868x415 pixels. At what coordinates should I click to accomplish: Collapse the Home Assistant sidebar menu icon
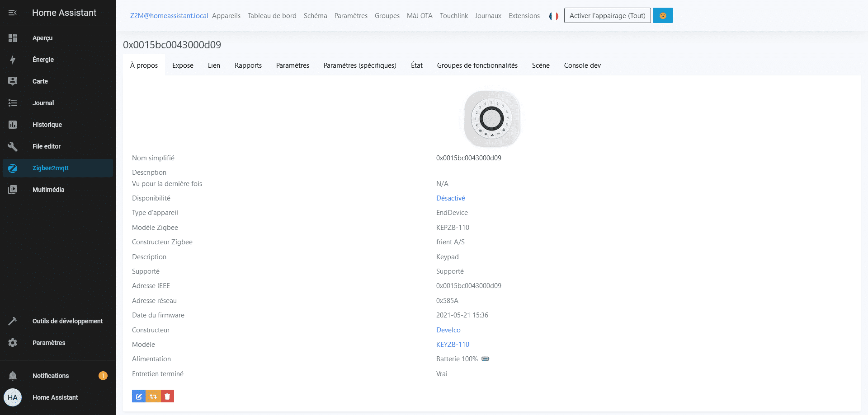tap(13, 13)
